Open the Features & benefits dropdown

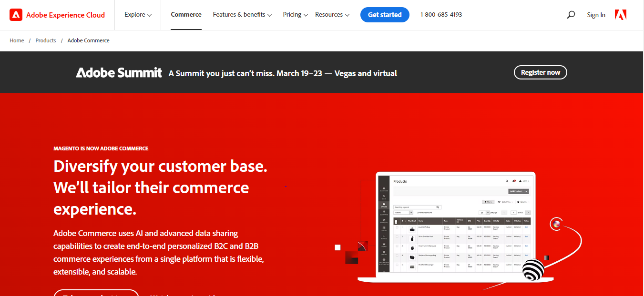[242, 15]
